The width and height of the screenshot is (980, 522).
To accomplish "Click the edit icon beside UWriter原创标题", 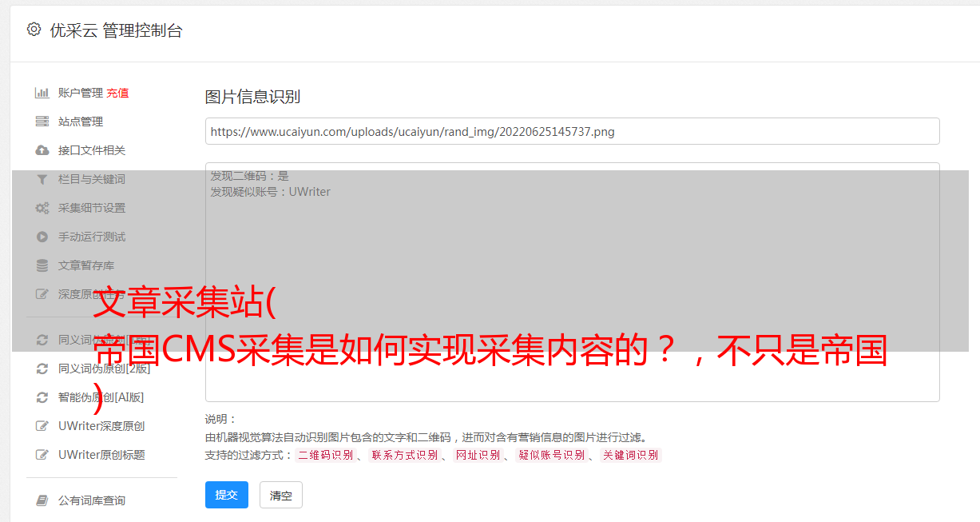I will tap(42, 455).
